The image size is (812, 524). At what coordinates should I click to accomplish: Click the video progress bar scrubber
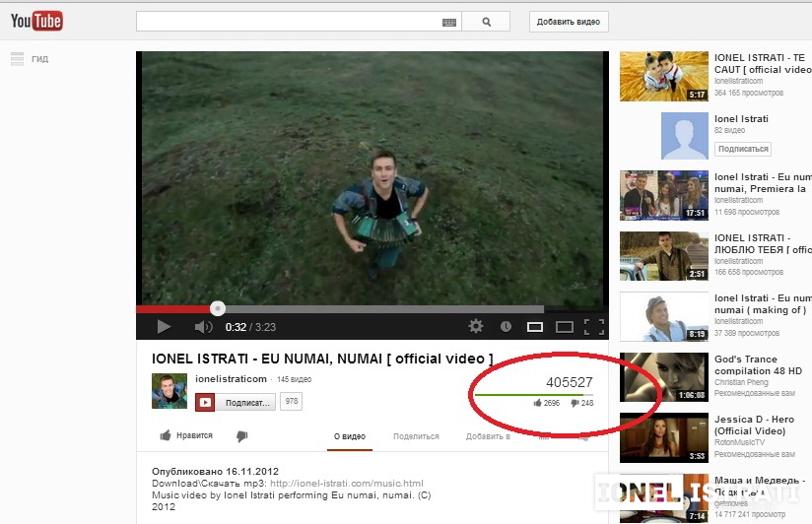[218, 308]
